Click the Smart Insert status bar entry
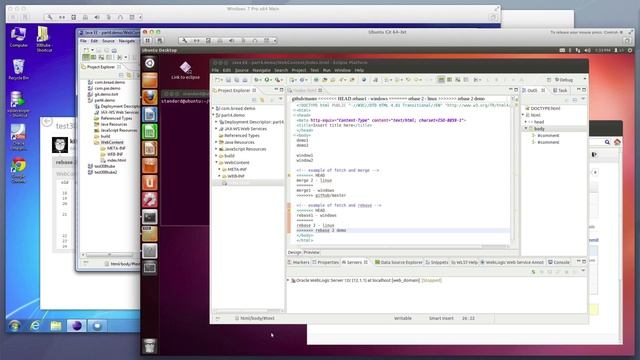Viewport: 640px width, 360px height. click(441, 318)
